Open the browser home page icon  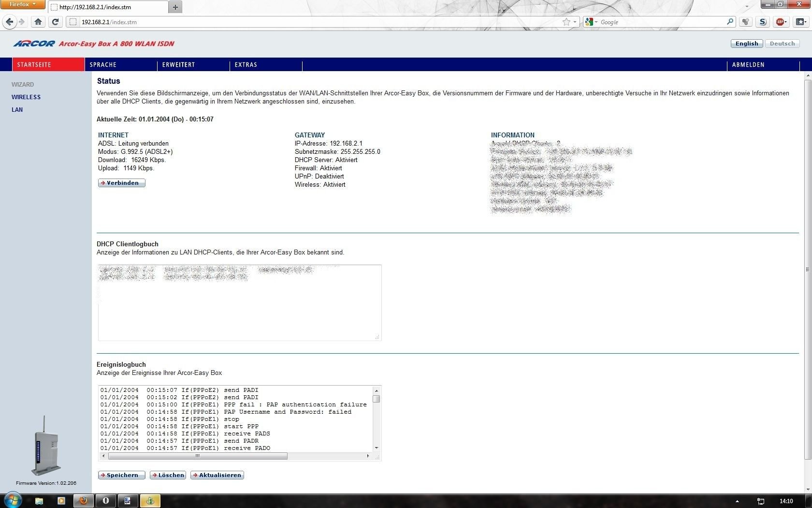pos(38,22)
